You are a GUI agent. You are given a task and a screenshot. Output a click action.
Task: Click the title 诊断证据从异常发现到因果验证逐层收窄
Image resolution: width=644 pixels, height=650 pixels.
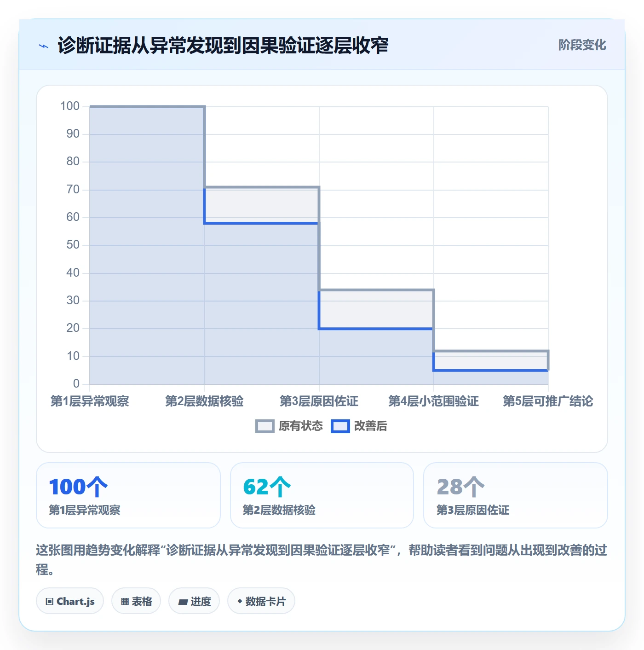(223, 46)
